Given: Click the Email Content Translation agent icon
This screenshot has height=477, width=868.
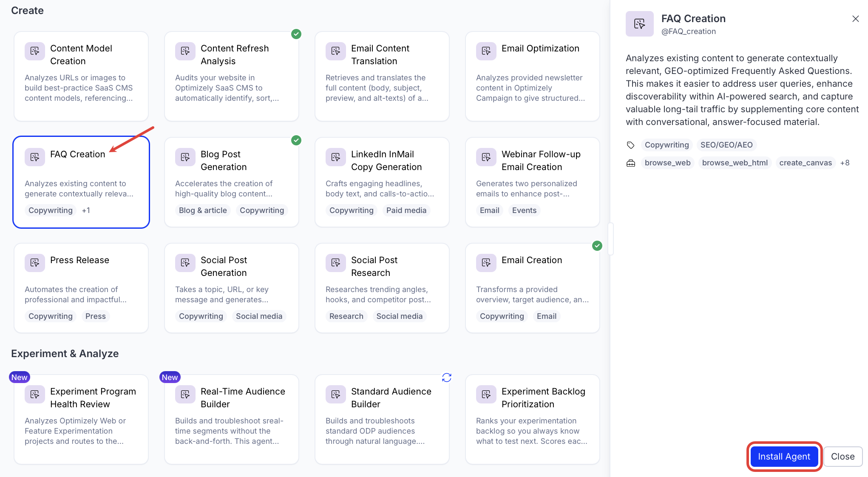Looking at the screenshot, I should point(336,51).
